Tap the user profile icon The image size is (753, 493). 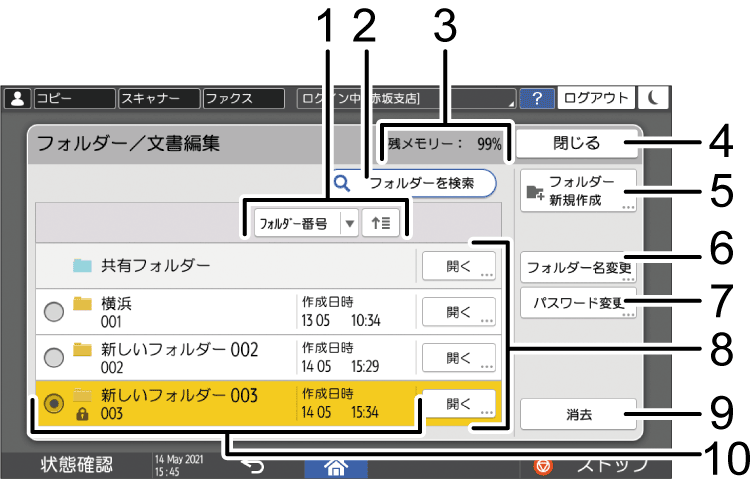[18, 98]
